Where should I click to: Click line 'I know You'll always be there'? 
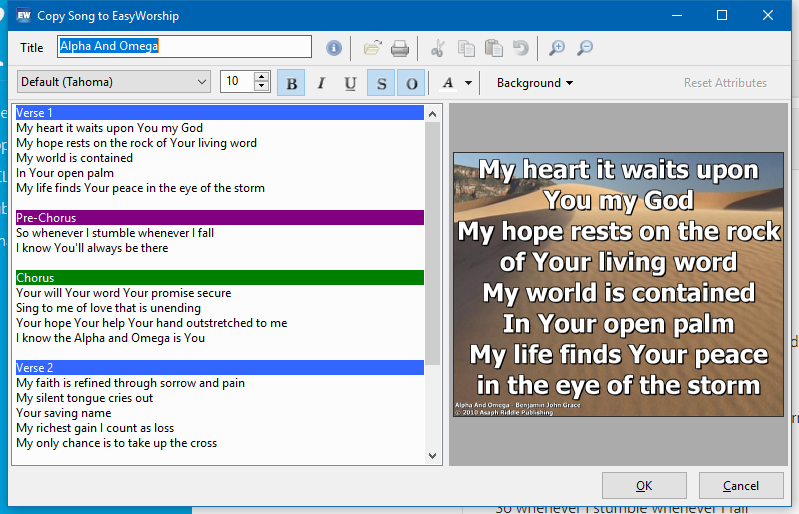92,248
